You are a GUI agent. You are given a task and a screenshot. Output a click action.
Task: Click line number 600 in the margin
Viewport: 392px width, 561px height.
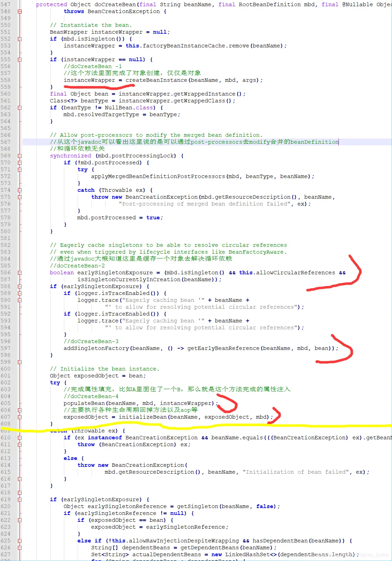tap(6, 369)
